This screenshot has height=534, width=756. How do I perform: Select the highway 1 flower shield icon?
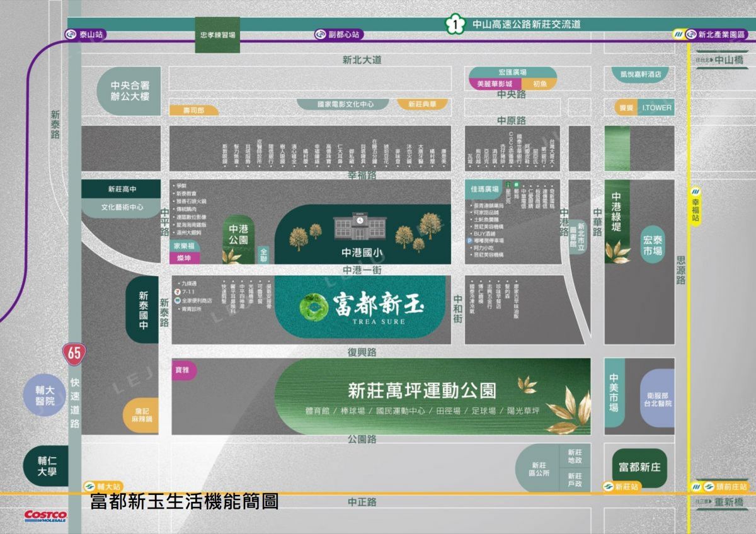point(454,25)
